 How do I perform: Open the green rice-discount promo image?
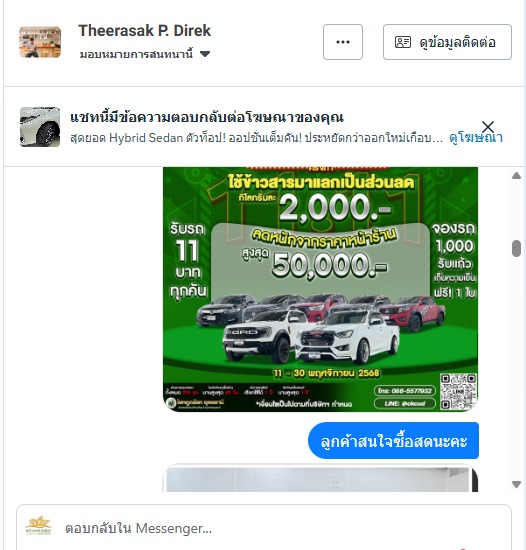pyautogui.click(x=320, y=289)
